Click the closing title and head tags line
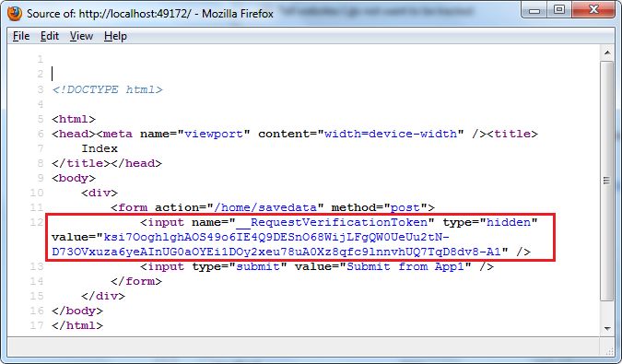622x364 pixels. (107, 163)
